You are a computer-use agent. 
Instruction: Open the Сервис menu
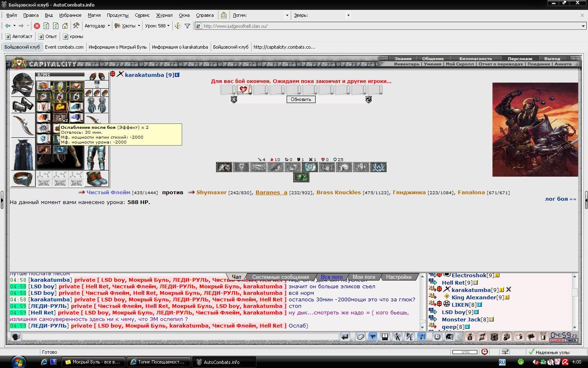(x=142, y=15)
